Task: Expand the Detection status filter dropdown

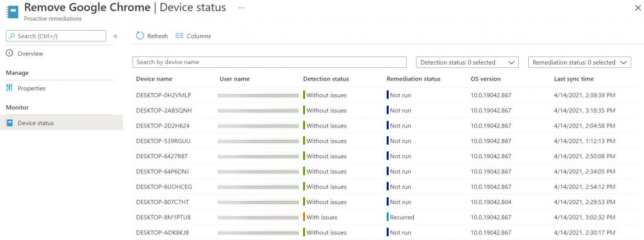Action: click(467, 62)
